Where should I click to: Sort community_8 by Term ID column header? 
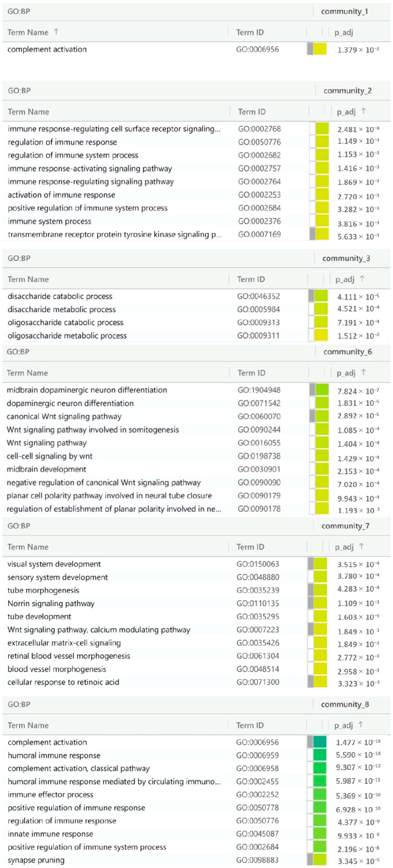coord(250,725)
